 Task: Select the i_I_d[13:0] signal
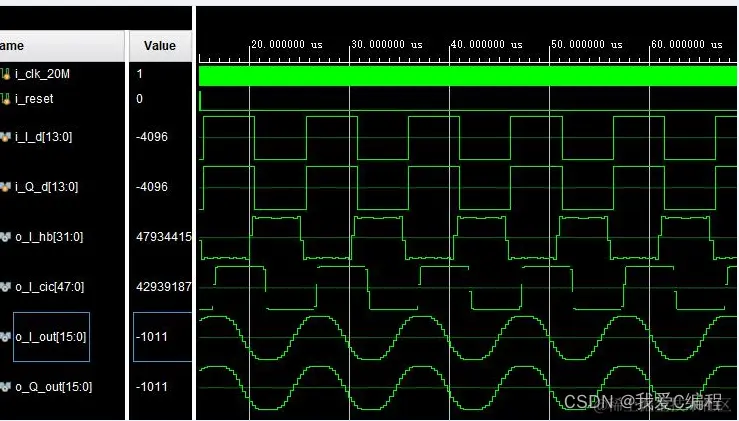coord(43,137)
